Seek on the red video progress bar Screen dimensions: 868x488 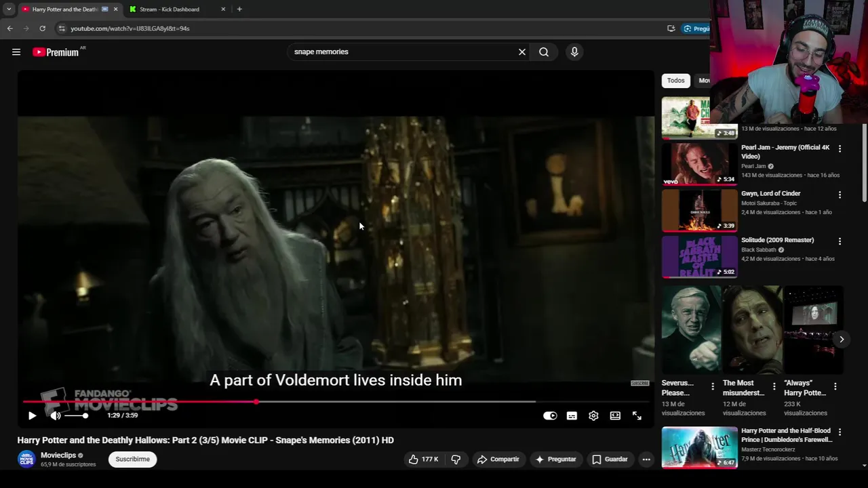click(x=336, y=402)
